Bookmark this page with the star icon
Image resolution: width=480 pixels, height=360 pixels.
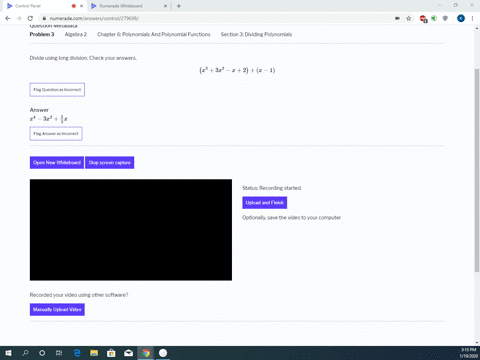(x=409, y=18)
